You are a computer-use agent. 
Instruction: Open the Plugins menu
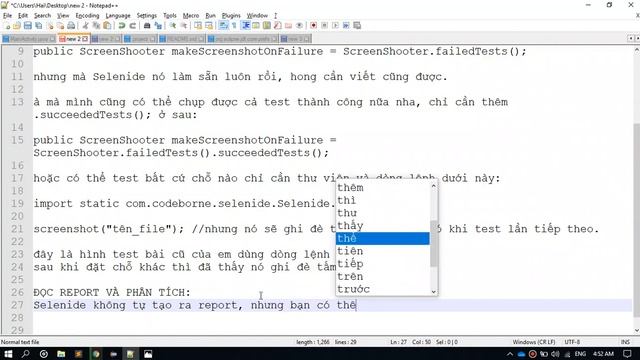(x=231, y=16)
